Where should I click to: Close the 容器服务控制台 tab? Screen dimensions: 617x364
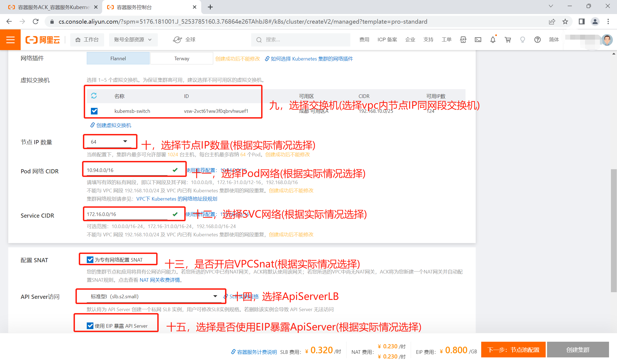194,7
